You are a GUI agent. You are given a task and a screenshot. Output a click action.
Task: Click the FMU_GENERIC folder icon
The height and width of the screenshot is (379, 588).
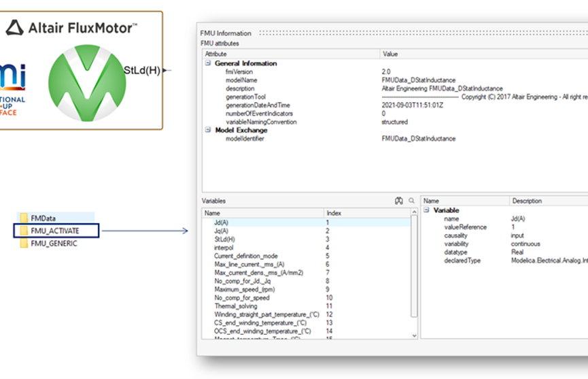pos(24,244)
